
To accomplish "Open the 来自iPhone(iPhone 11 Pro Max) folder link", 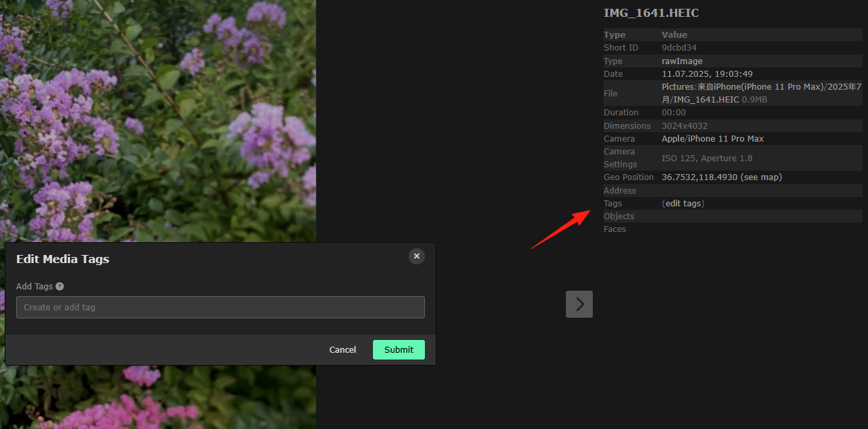I will pyautogui.click(x=760, y=86).
